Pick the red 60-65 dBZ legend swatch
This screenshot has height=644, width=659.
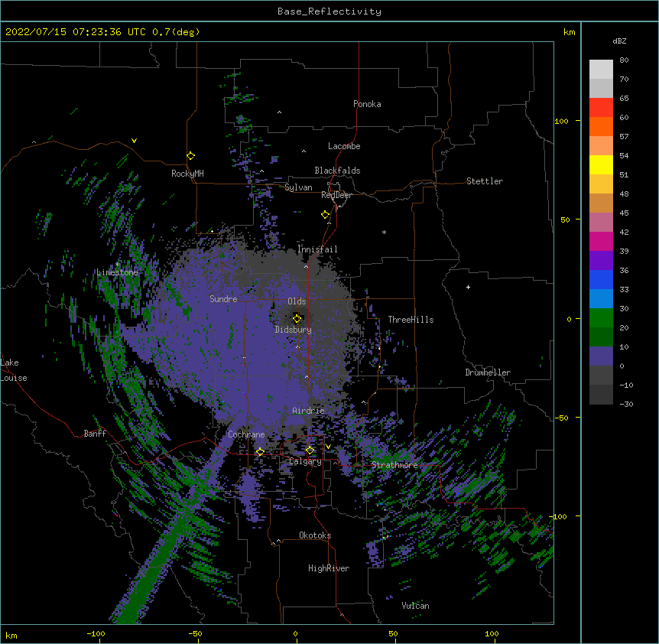point(601,108)
